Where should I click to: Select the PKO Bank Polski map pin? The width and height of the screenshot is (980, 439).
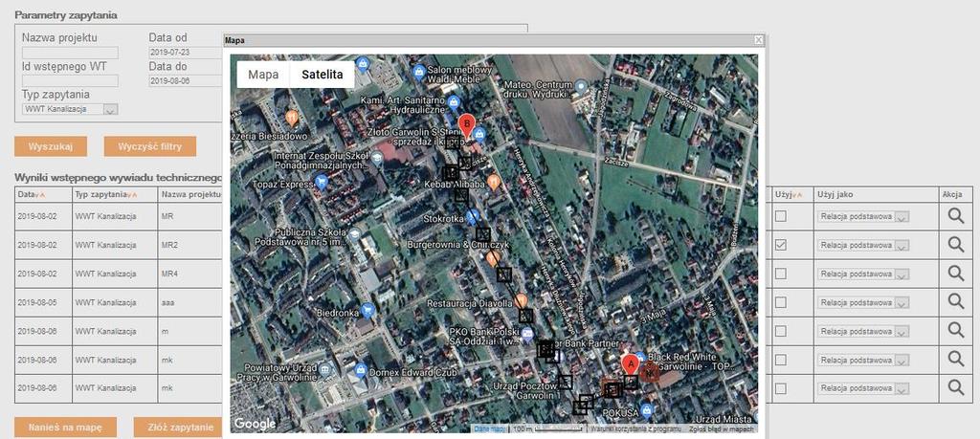[527, 333]
